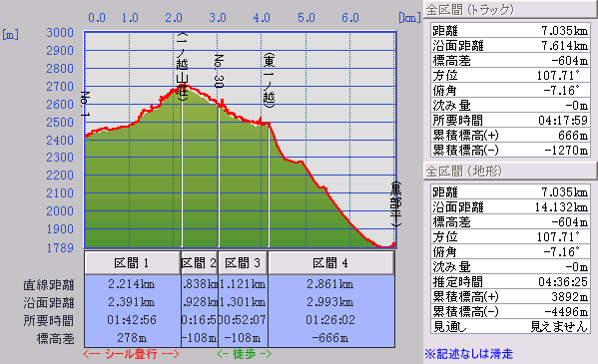Click the -666m elevation difference in section 4
598x364 pixels.
tap(330, 338)
